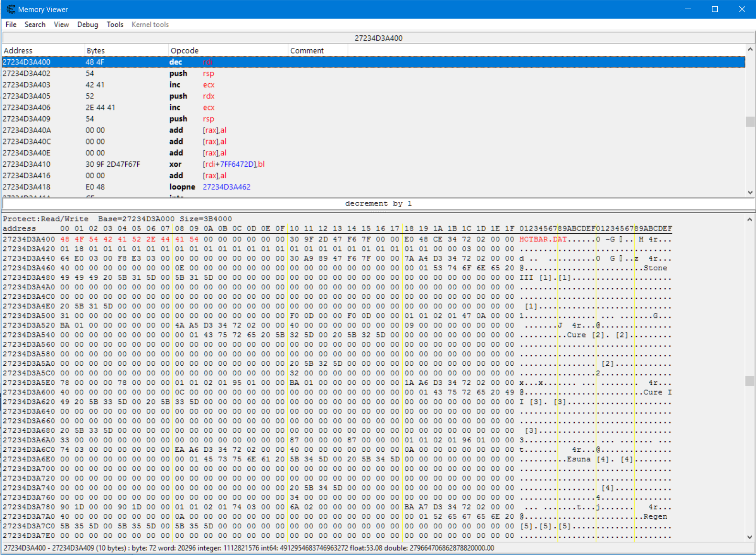The width and height of the screenshot is (756, 555).
Task: Click the Cheat Engine icon in title bar
Action: tap(11, 9)
